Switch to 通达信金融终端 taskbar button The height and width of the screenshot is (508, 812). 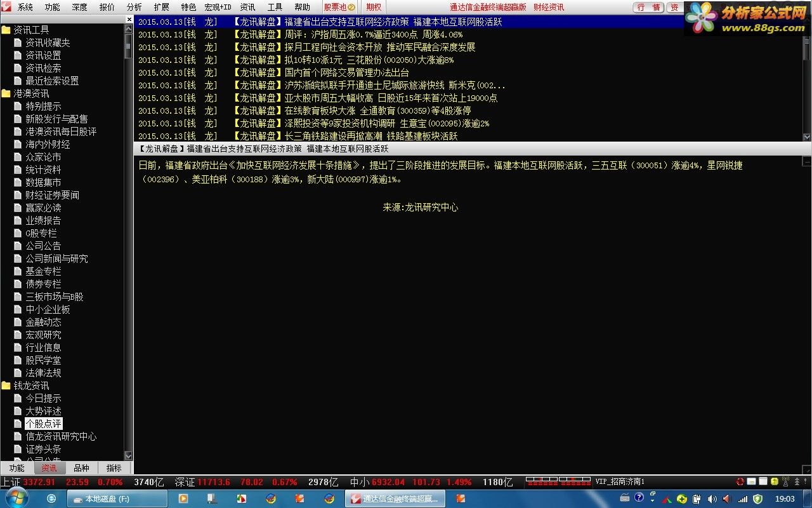point(395,498)
